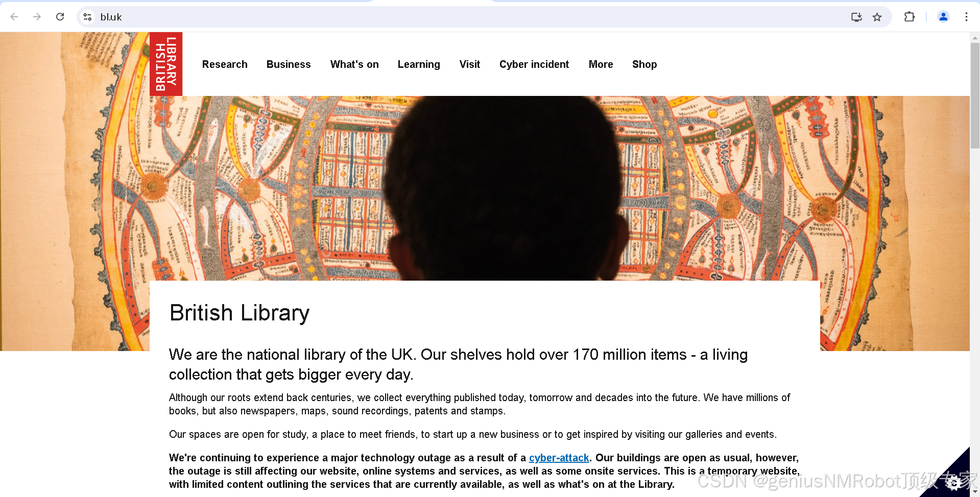Open the Cyber incident page
Image resolution: width=980 pixels, height=497 pixels.
[x=534, y=64]
